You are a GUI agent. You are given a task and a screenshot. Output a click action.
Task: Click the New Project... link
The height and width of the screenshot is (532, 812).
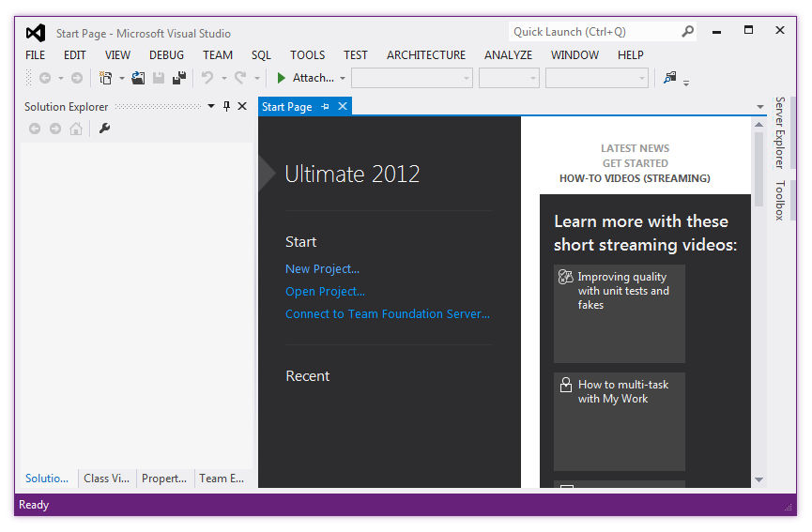[x=322, y=269]
